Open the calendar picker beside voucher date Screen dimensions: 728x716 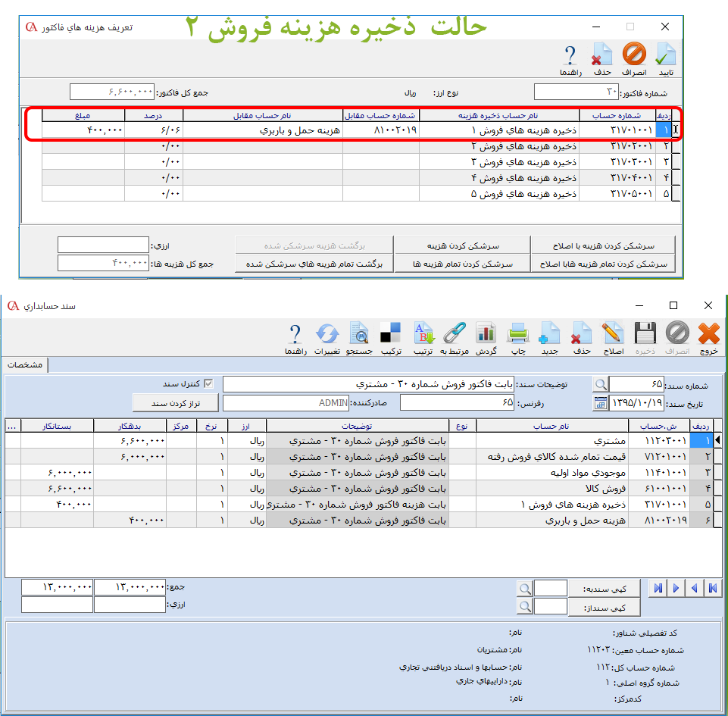click(x=601, y=402)
